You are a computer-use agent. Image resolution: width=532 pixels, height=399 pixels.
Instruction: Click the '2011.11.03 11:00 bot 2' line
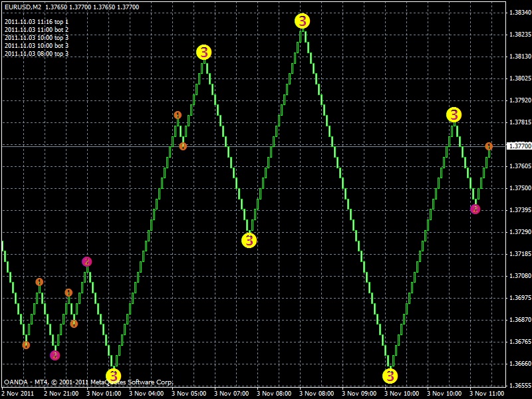[37, 30]
